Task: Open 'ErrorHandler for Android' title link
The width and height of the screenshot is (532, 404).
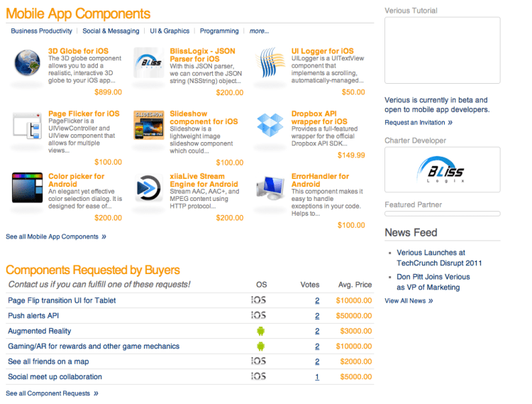Action: tap(320, 180)
